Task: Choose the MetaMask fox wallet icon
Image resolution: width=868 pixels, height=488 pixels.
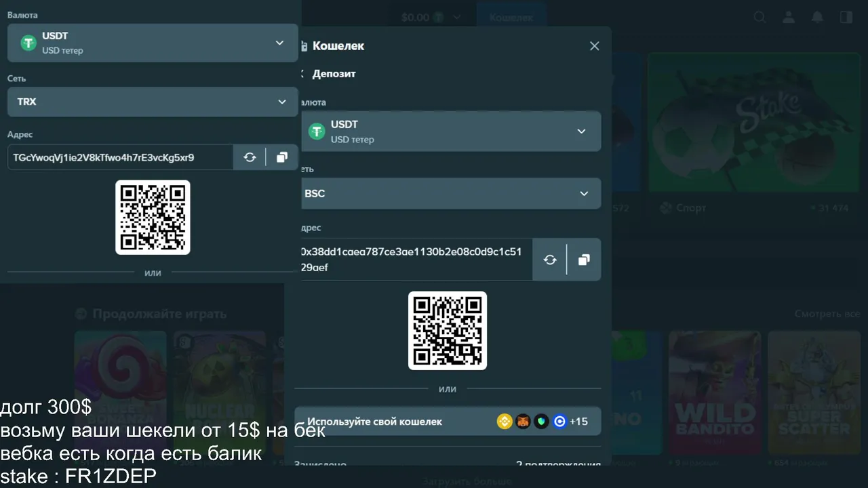Action: pos(523,422)
